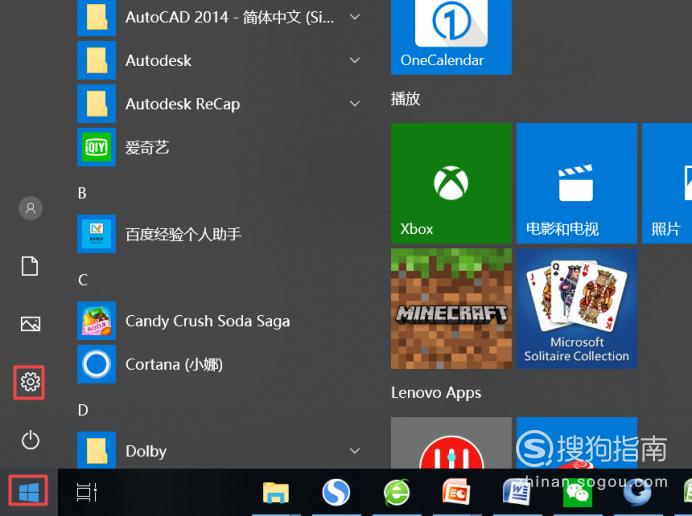This screenshot has width=692, height=516.
Task: Open Task View on the taskbar
Action: click(x=86, y=492)
